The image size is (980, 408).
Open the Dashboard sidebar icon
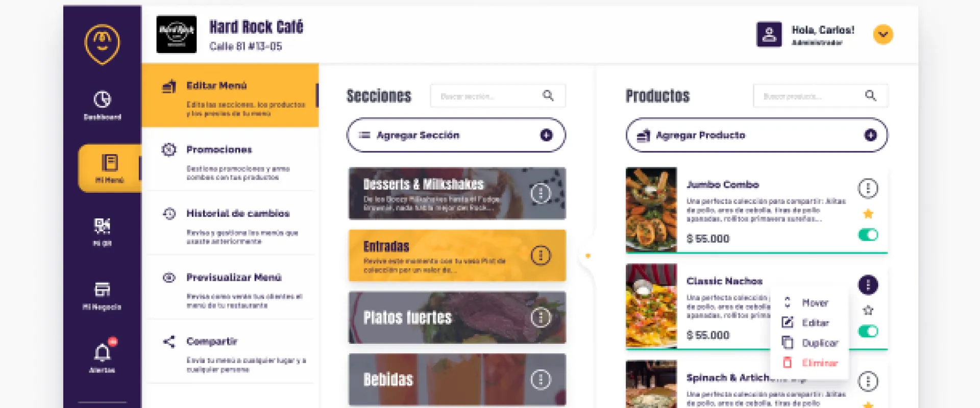point(102,105)
